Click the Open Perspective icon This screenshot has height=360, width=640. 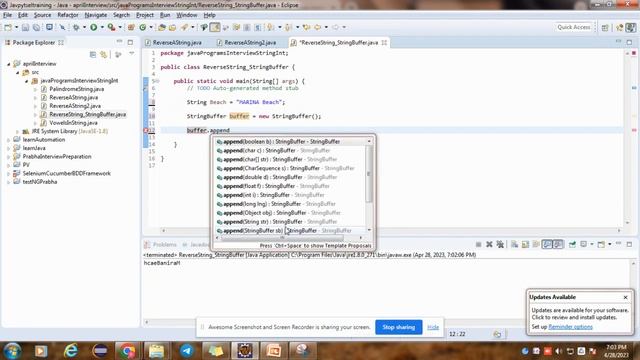coord(605,27)
